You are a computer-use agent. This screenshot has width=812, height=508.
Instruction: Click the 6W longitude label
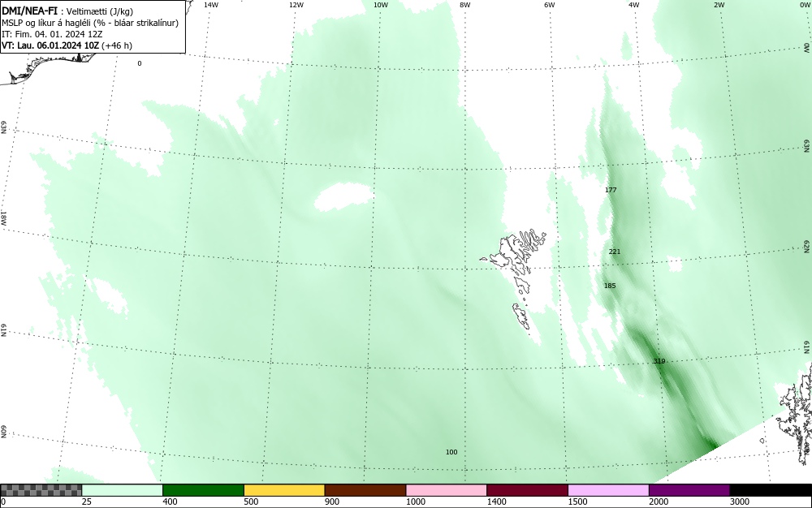550,5
